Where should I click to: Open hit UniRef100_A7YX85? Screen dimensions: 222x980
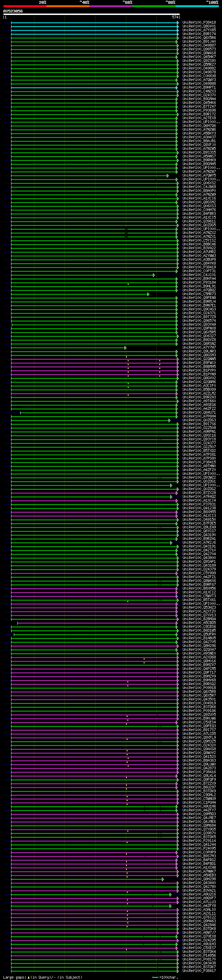point(199,30)
